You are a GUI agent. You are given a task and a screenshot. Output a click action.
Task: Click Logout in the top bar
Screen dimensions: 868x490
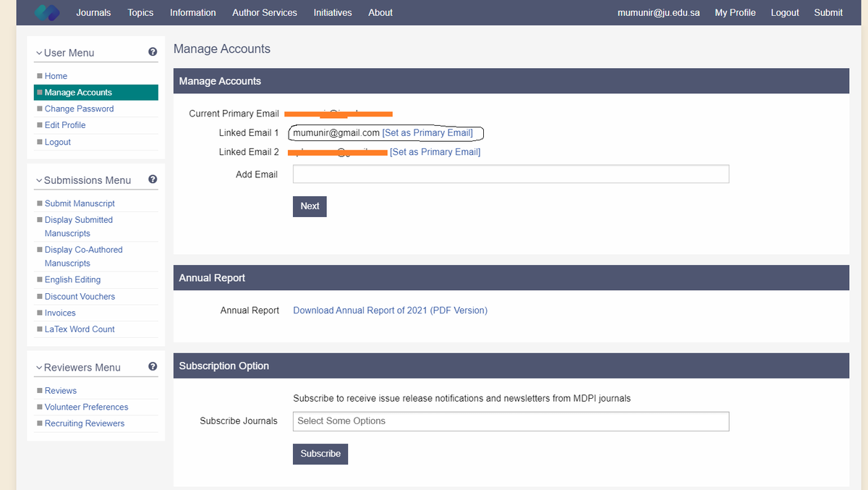coord(785,12)
